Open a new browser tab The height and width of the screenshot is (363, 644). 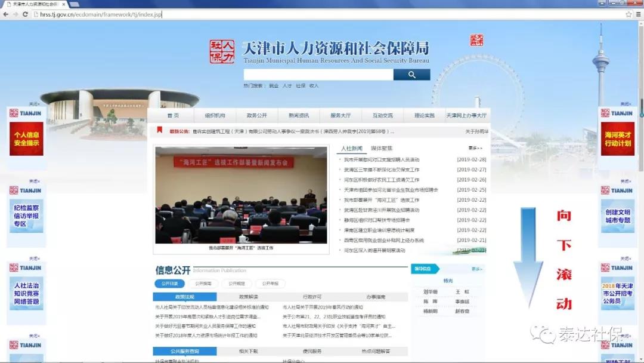tap(75, 4)
